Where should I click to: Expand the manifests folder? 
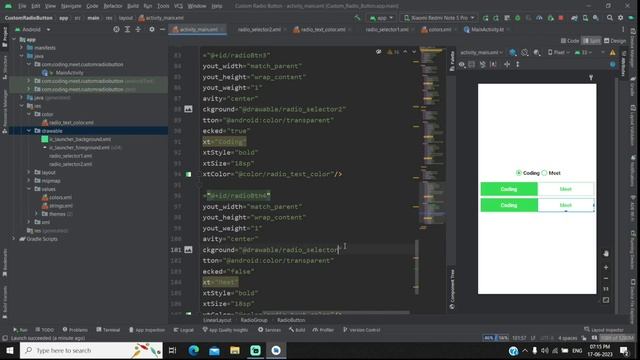click(22, 48)
